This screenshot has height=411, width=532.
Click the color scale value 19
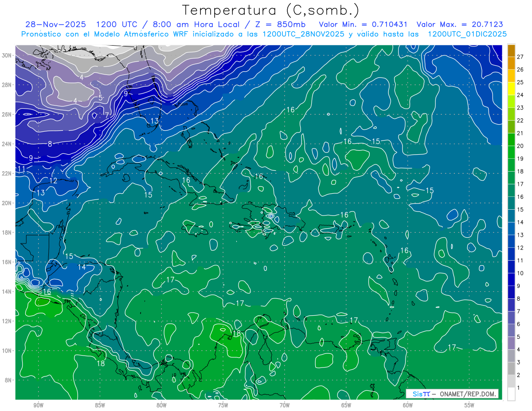point(521,159)
